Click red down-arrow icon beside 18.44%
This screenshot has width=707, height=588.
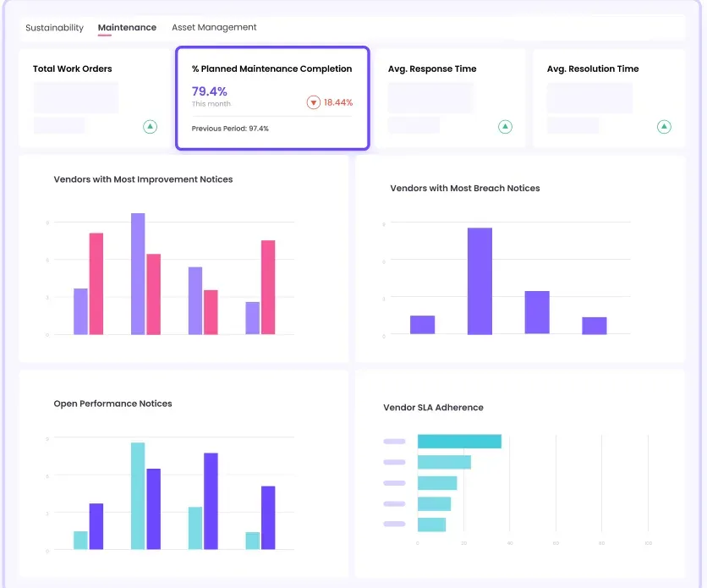pos(313,102)
